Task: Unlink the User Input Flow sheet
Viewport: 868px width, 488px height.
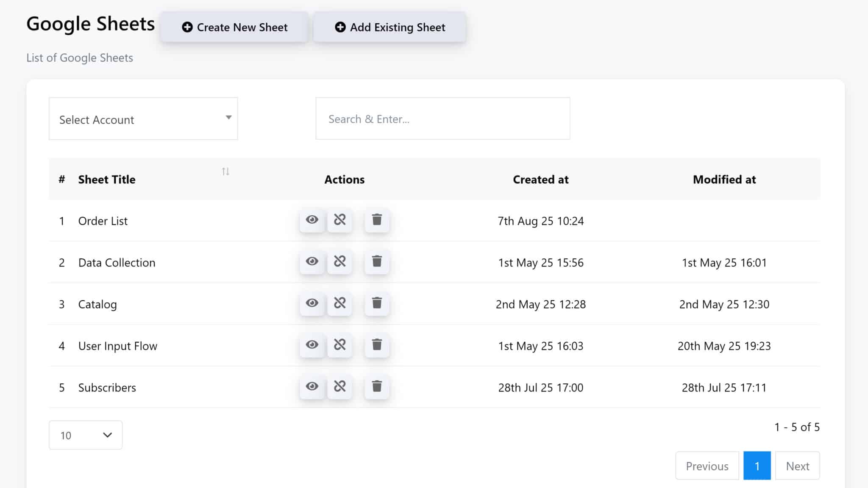Action: (339, 345)
